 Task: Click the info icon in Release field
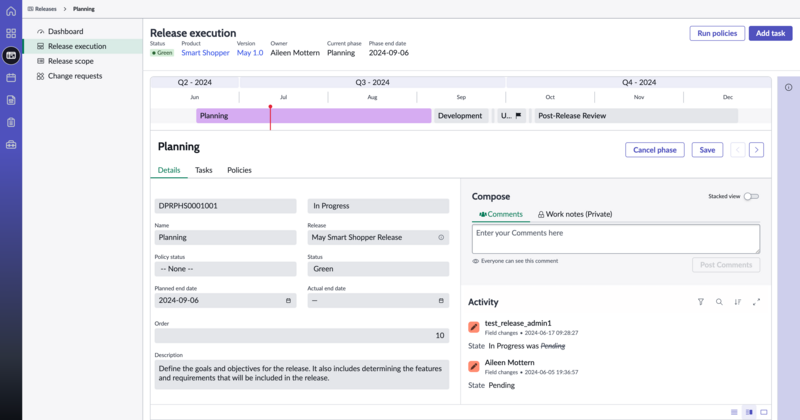click(x=441, y=237)
